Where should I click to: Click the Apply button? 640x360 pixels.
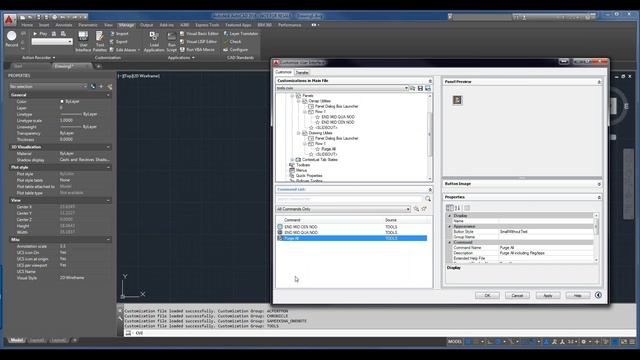pyautogui.click(x=547, y=295)
